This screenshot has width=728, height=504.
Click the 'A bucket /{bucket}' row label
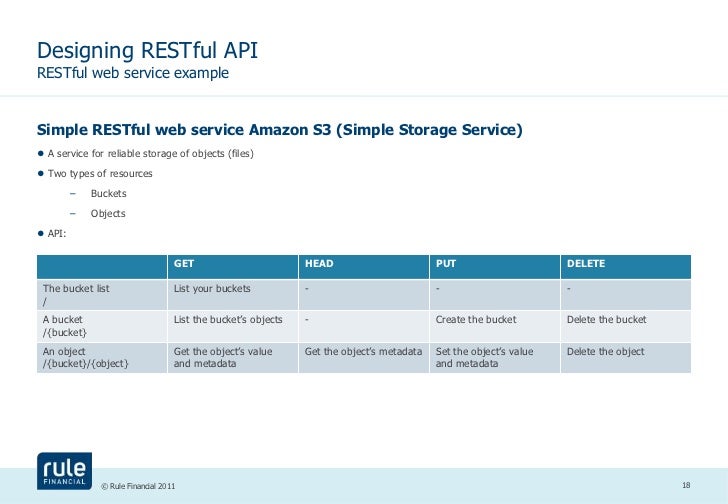[x=102, y=326]
